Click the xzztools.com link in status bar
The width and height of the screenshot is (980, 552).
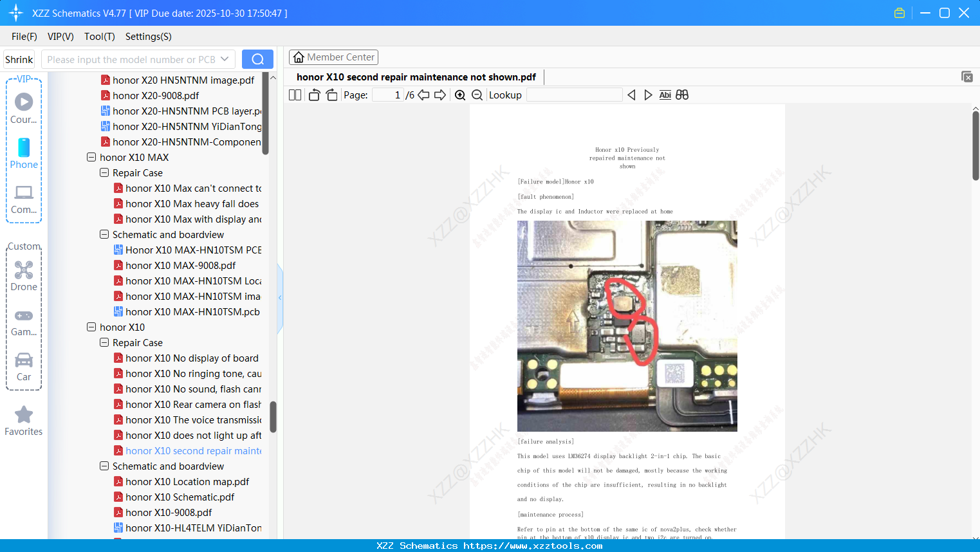(x=533, y=546)
